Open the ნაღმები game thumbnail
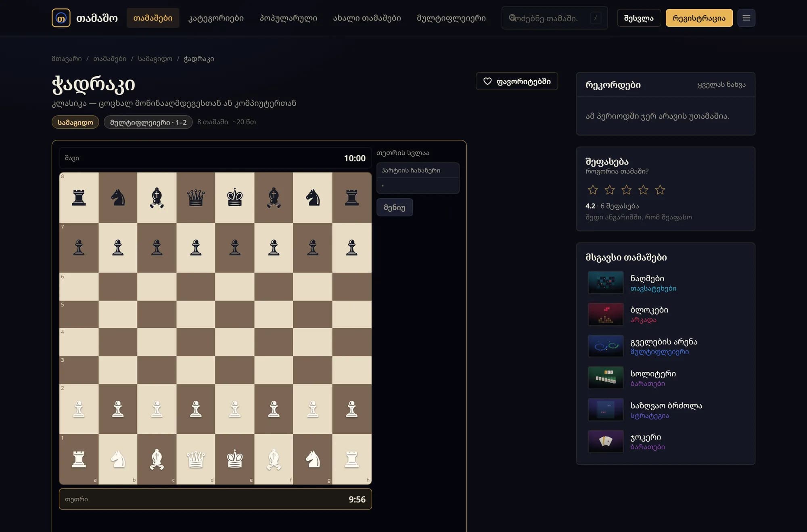The width and height of the screenshot is (807, 532). tap(606, 283)
